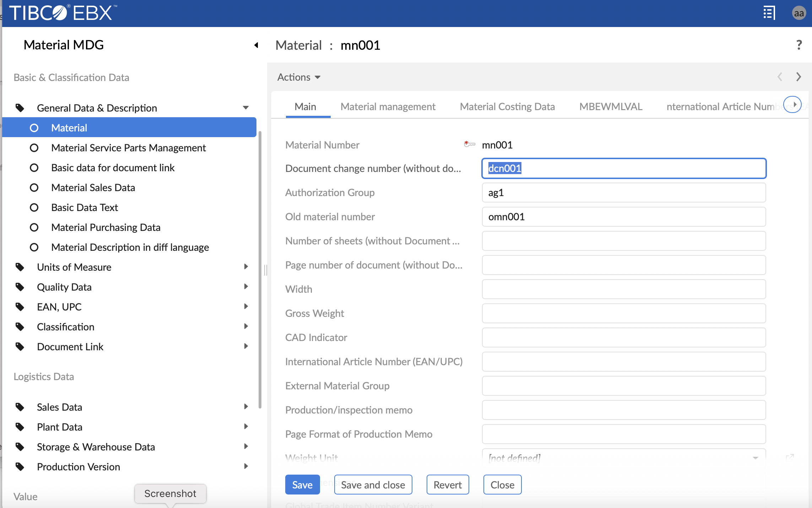812x508 pixels.
Task: Click the Close button
Action: click(x=502, y=485)
